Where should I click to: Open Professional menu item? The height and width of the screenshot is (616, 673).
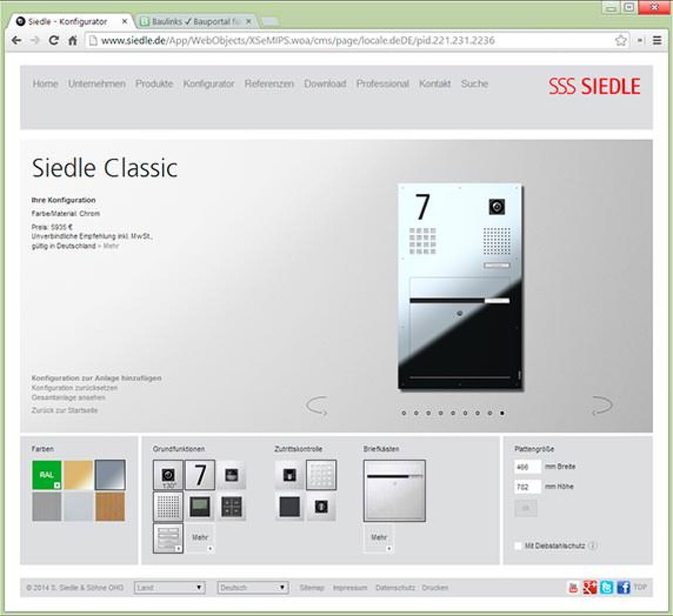[x=382, y=84]
